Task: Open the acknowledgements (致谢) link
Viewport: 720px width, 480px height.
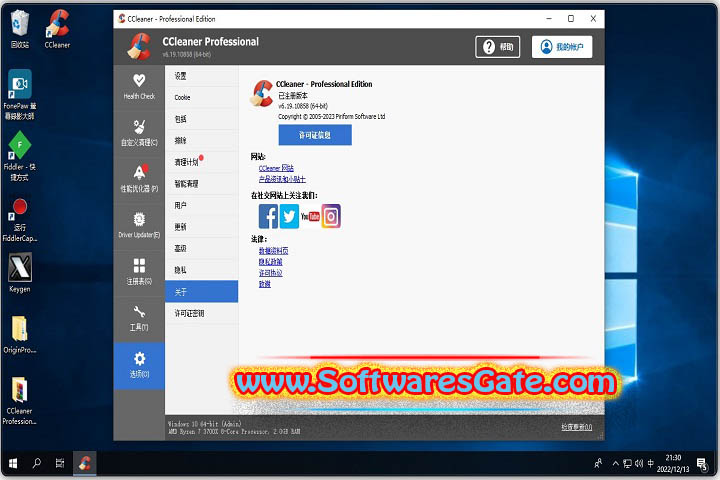Action: (x=264, y=284)
